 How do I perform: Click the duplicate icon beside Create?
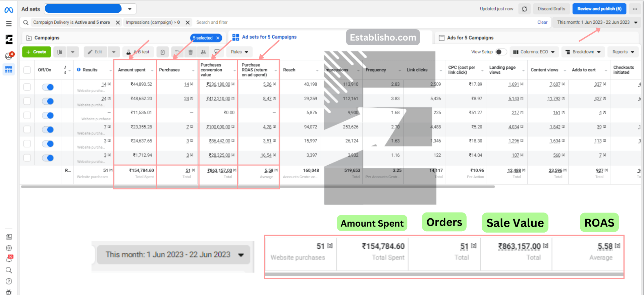pos(60,52)
